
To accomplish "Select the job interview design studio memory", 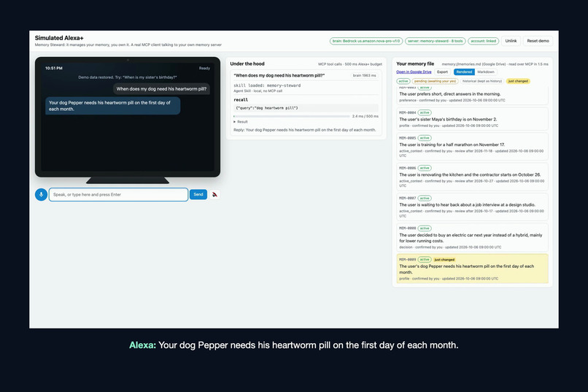I will pos(472,207).
